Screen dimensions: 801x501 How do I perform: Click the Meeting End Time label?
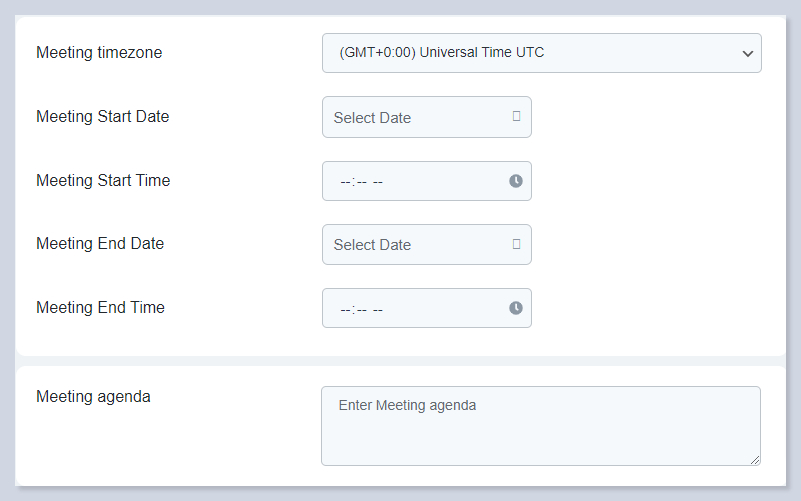(x=100, y=307)
